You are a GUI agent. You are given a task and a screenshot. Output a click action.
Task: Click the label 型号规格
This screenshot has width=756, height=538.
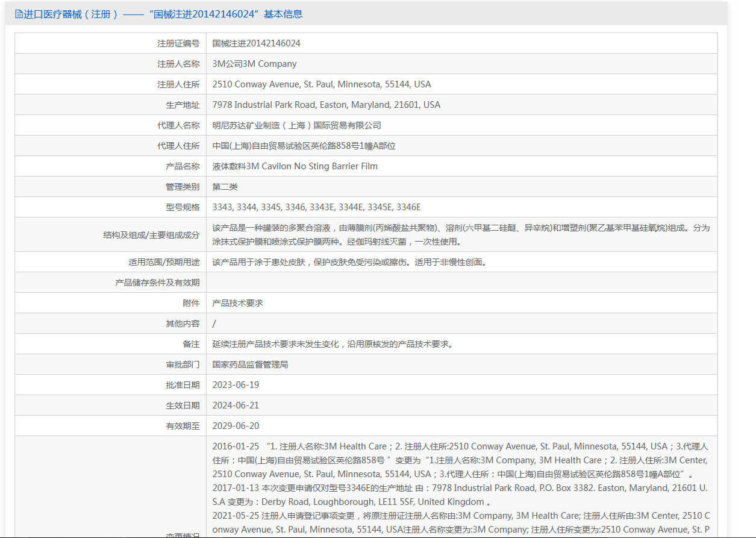coord(183,207)
